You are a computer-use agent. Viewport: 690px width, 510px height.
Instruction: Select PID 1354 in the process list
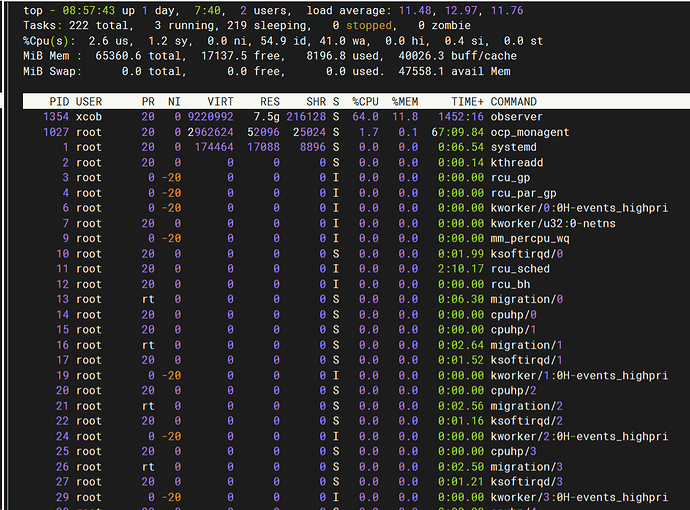point(56,117)
